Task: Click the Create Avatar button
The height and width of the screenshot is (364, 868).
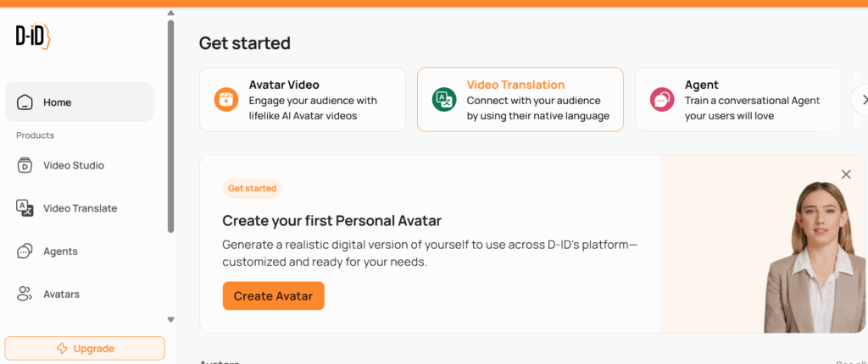Action: [274, 296]
